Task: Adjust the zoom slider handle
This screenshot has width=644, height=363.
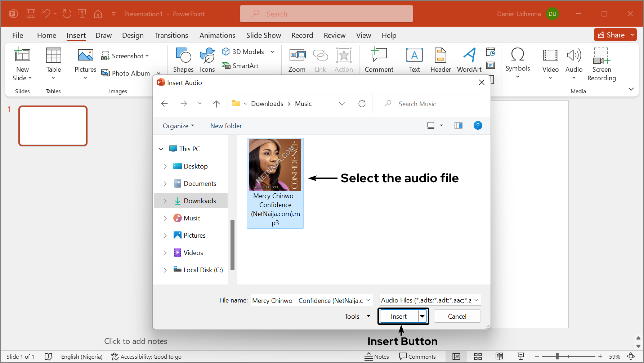Action: pyautogui.click(x=557, y=357)
